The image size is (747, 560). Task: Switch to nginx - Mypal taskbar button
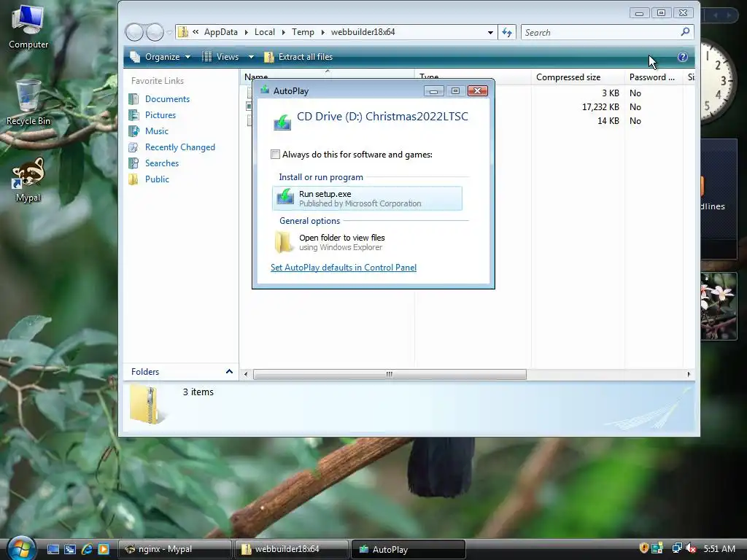pyautogui.click(x=174, y=549)
